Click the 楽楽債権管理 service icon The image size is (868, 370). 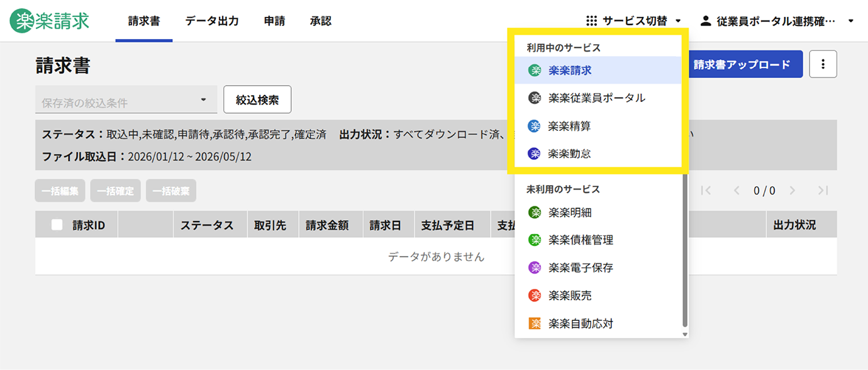(x=535, y=240)
